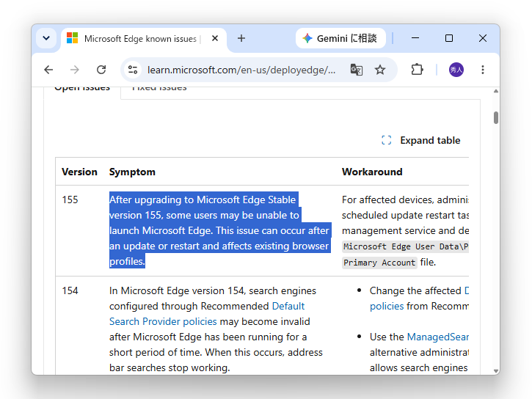This screenshot has width=532, height=399.
Task: Click version 154 cell
Action: (x=70, y=291)
